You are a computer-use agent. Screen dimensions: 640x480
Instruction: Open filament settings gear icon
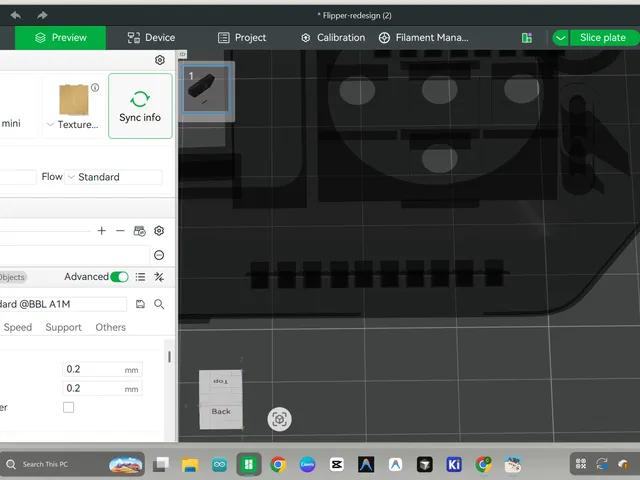pyautogui.click(x=159, y=231)
